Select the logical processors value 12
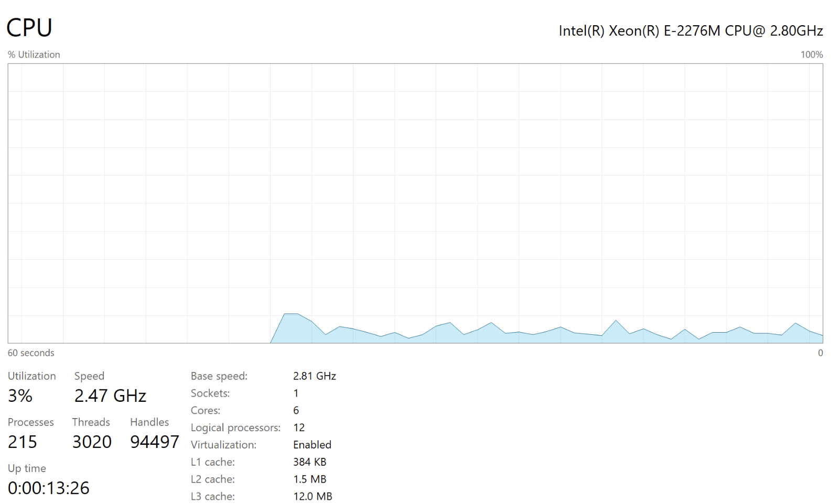This screenshot has height=504, width=839. click(299, 428)
